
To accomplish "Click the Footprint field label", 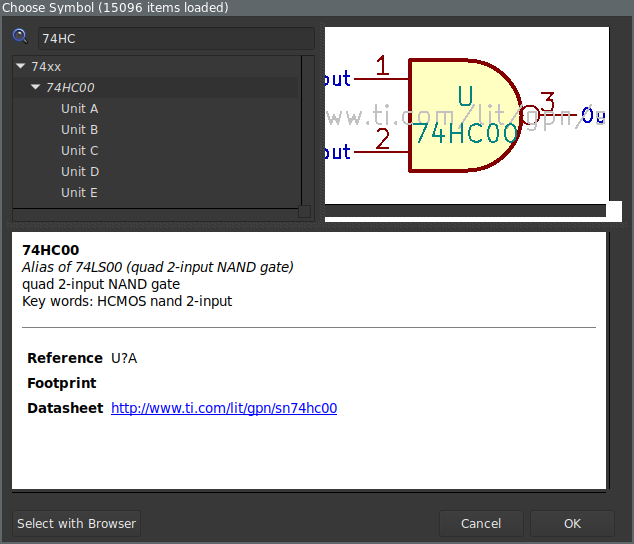I will [61, 383].
